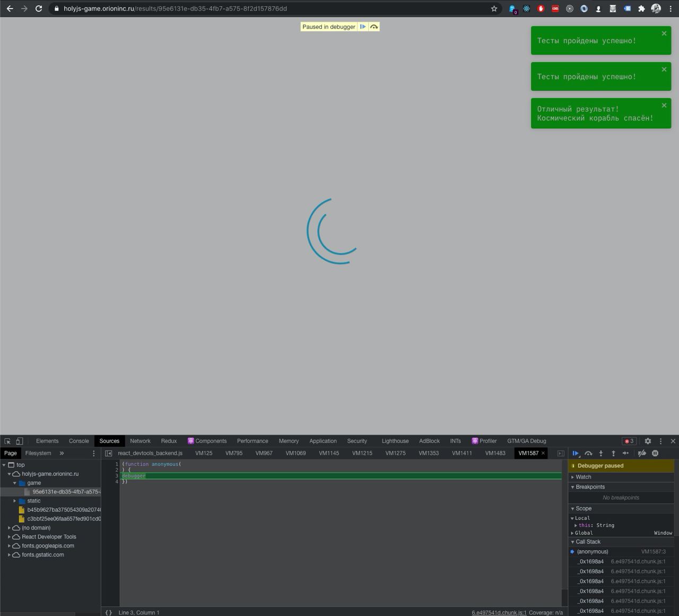Expand the 'static' folder in tree
The image size is (679, 616).
(x=15, y=501)
